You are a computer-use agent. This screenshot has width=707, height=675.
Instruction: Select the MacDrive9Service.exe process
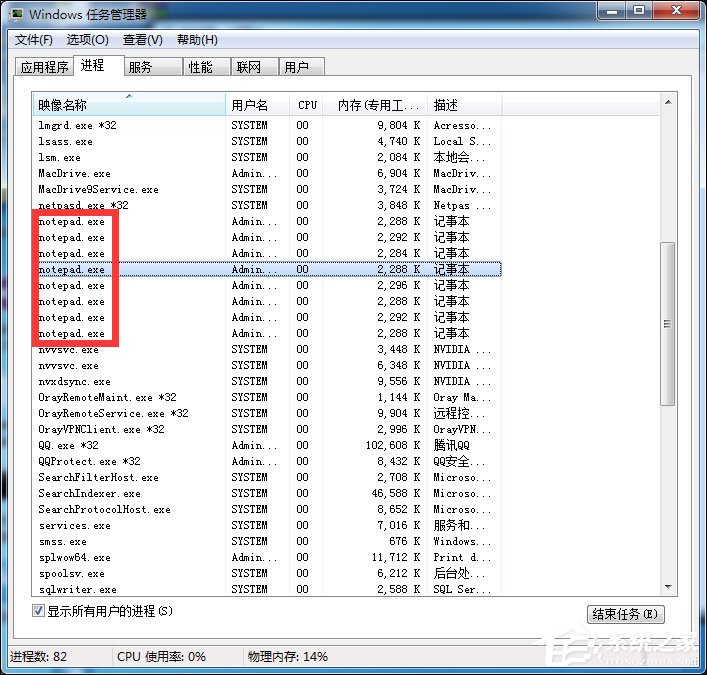[267, 189]
